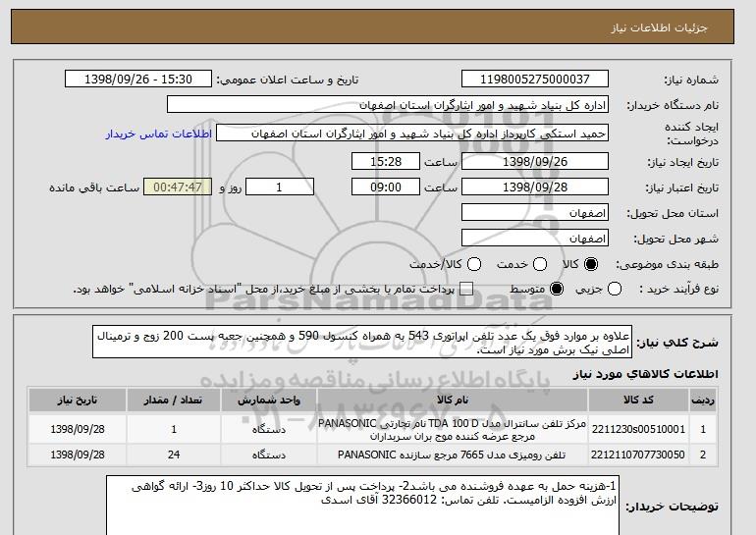Click the buyer notes text area
Screen dimensions: 756x535
point(362,506)
